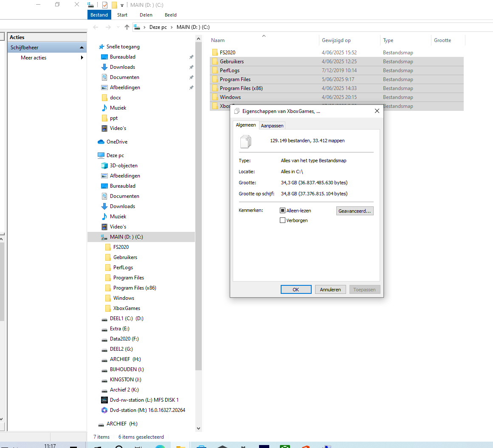493x448 pixels.
Task: Select the Dvd-station (M:) drive icon
Action: [x=104, y=410]
